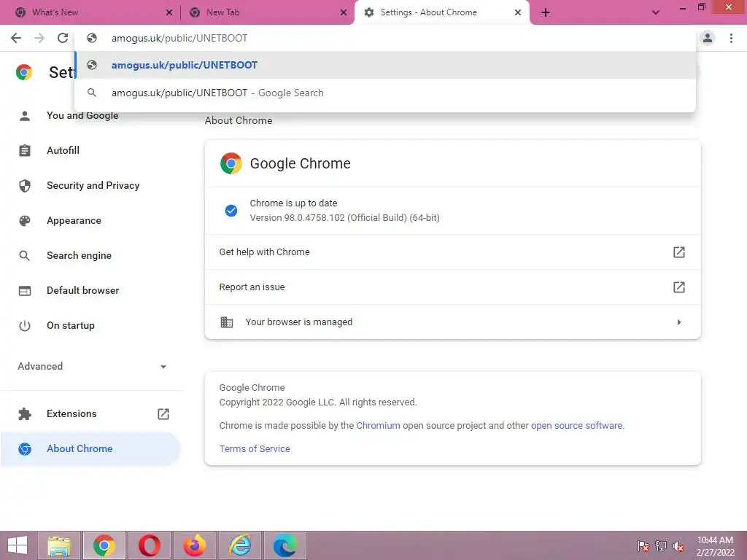The width and height of the screenshot is (747, 560).
Task: Open the Chromium project link
Action: click(x=379, y=426)
